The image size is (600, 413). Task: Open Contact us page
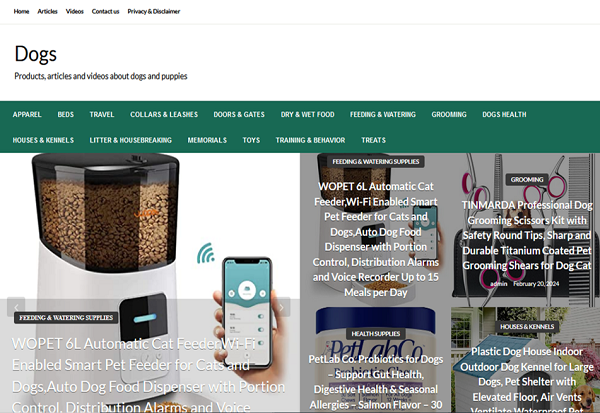pos(106,11)
